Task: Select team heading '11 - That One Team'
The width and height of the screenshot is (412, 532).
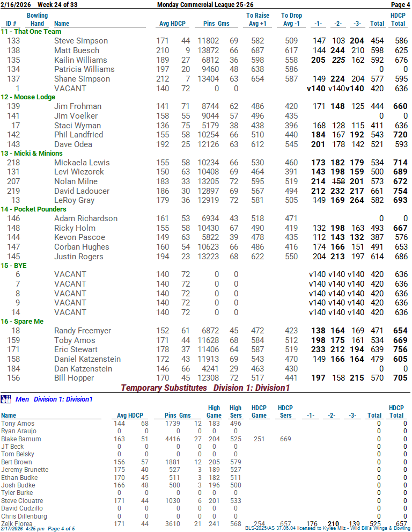Action: point(31,32)
